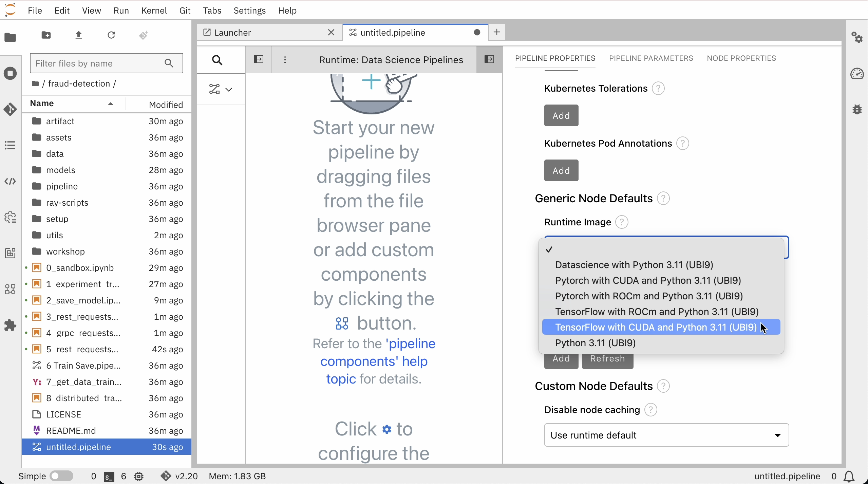Choose Datascience with Python 3.11 (UBI9) option

[x=634, y=265]
